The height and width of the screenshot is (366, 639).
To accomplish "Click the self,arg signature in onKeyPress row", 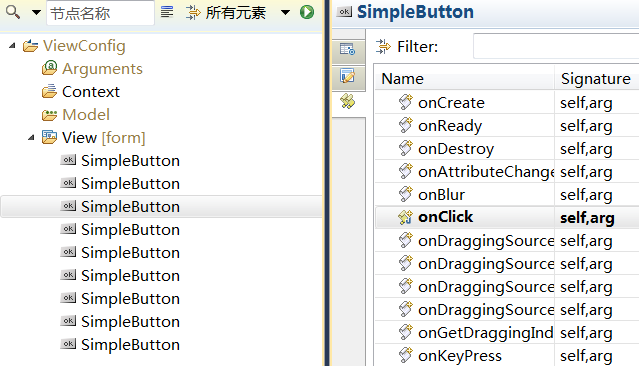I will 586,356.
